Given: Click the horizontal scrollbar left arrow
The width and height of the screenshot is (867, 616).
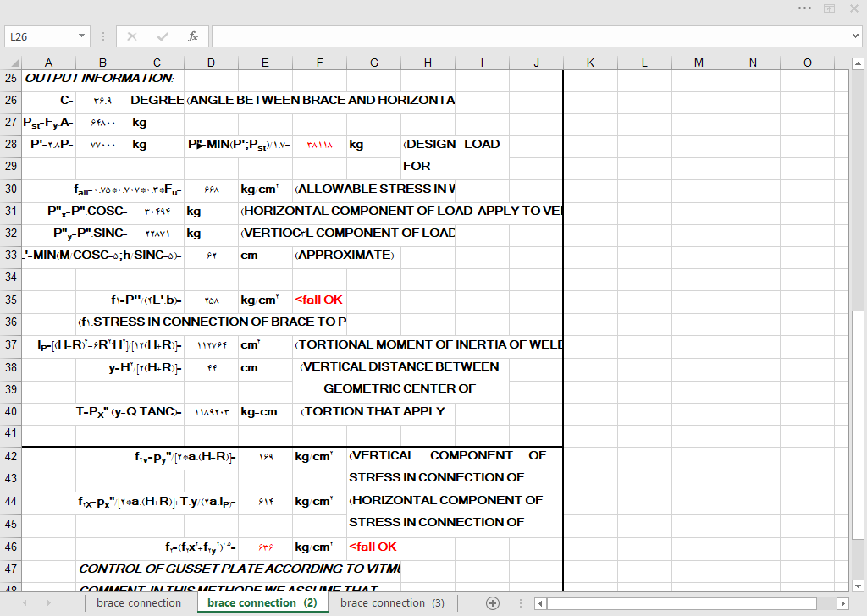Looking at the screenshot, I should pos(541,603).
